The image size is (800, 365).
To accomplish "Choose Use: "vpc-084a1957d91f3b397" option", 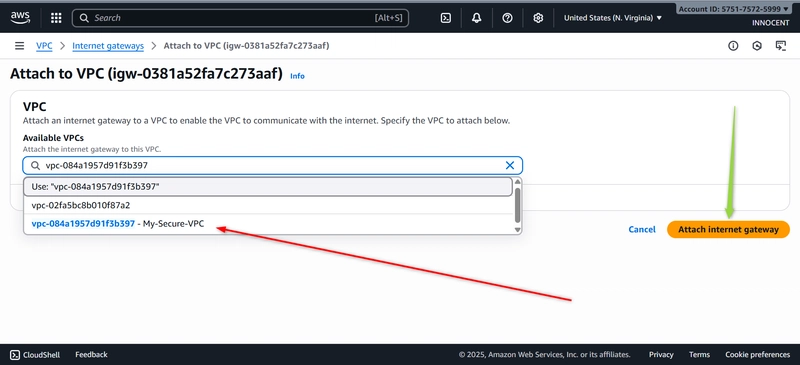I will 268,187.
